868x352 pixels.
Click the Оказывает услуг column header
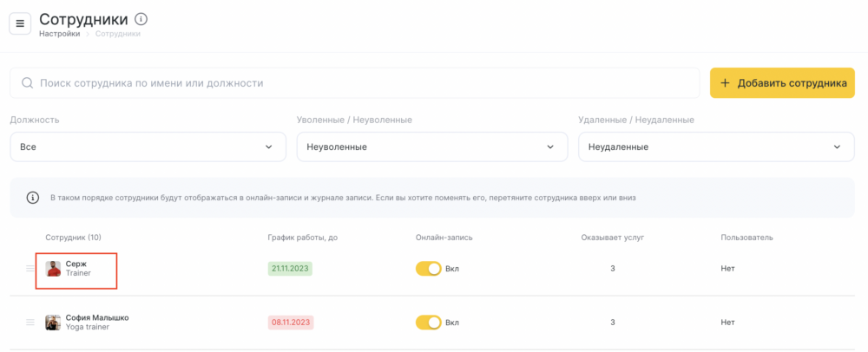(x=613, y=238)
